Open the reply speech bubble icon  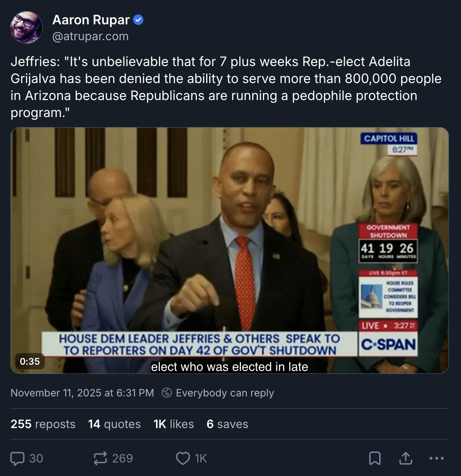17,459
